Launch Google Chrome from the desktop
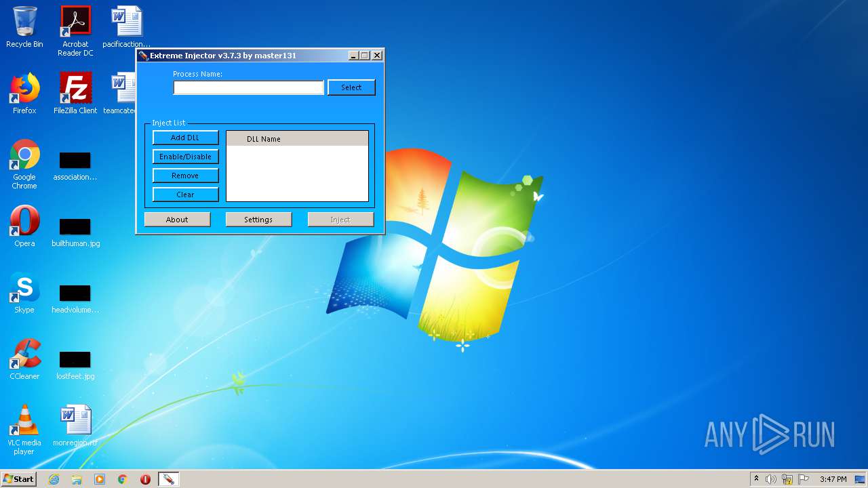This screenshot has width=868, height=488. pos(24,164)
